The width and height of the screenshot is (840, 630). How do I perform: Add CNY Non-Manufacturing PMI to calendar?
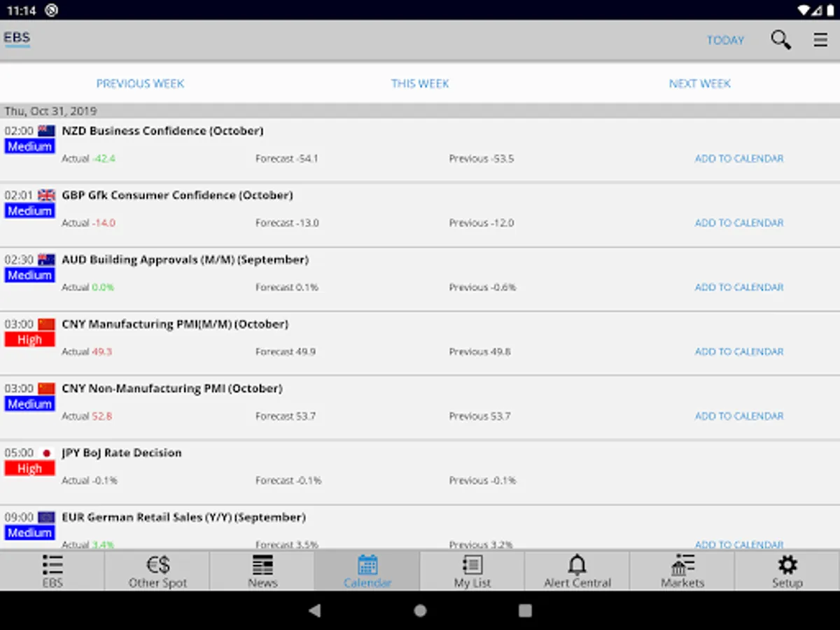click(739, 416)
